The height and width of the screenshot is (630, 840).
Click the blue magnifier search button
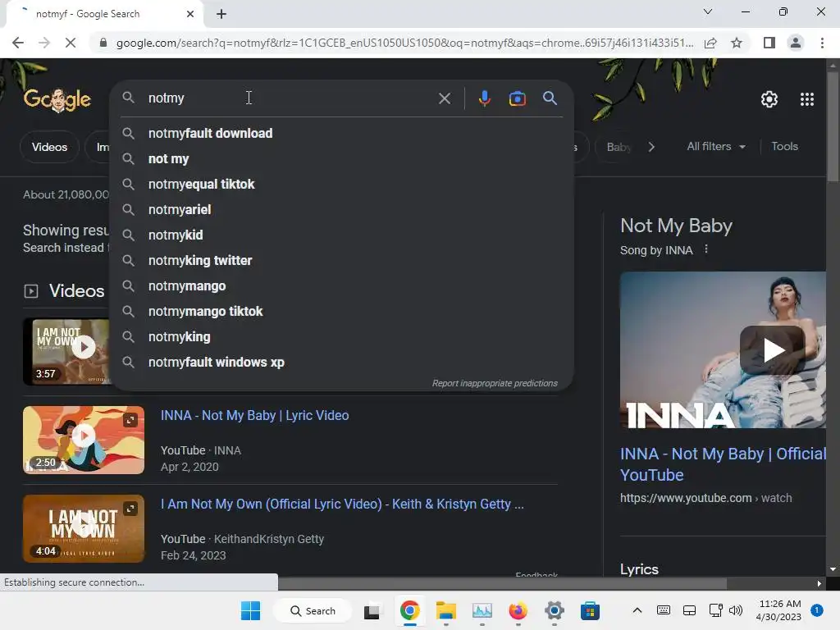click(550, 98)
